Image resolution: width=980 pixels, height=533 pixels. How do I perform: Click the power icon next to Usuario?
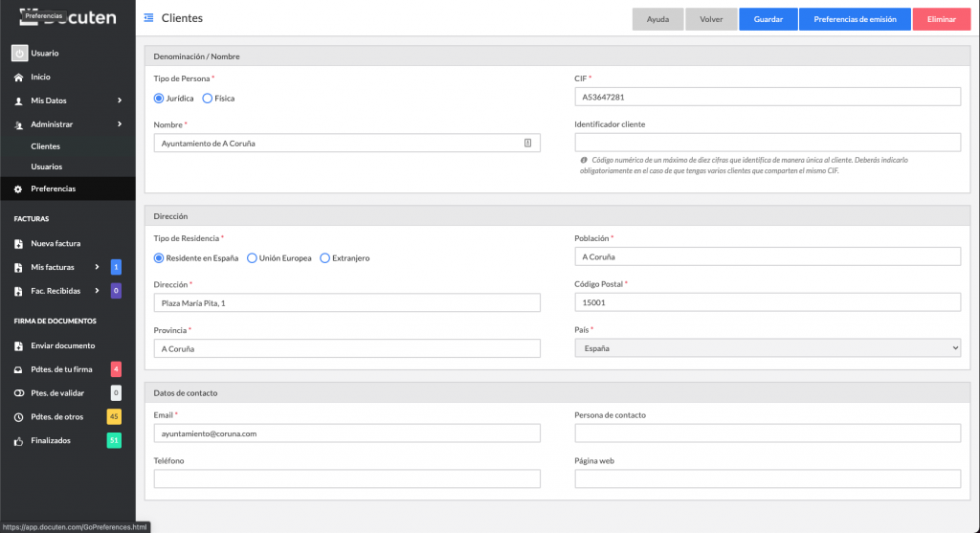tap(19, 54)
